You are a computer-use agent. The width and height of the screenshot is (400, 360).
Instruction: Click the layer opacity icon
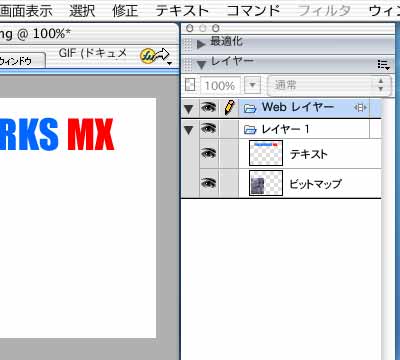pyautogui.click(x=190, y=85)
